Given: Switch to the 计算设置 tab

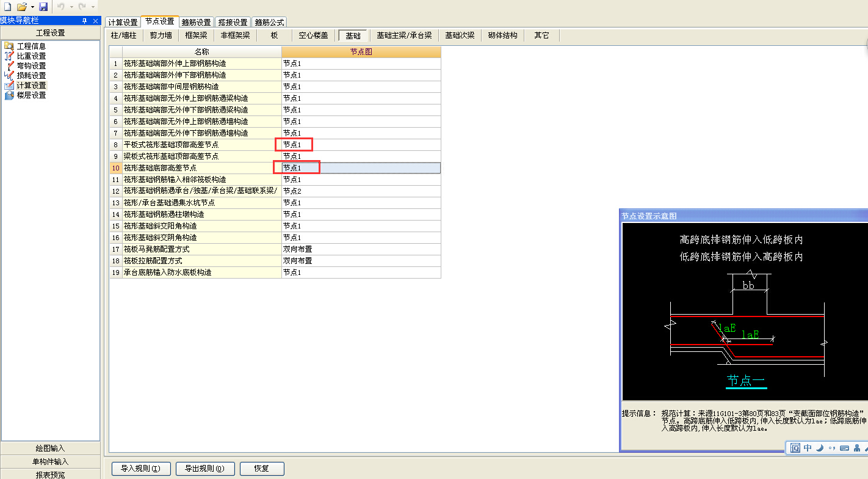Looking at the screenshot, I should click(x=123, y=22).
